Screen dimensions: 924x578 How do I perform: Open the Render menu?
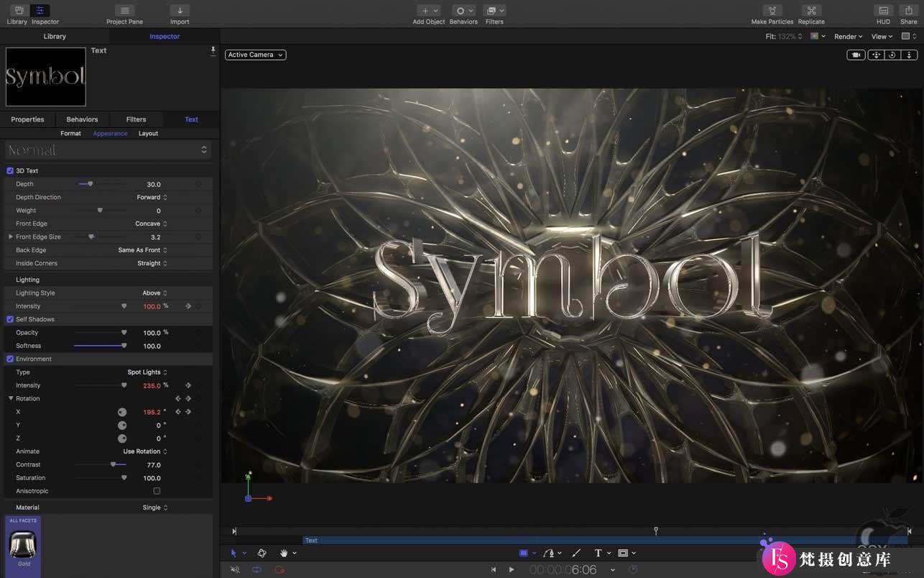849,37
